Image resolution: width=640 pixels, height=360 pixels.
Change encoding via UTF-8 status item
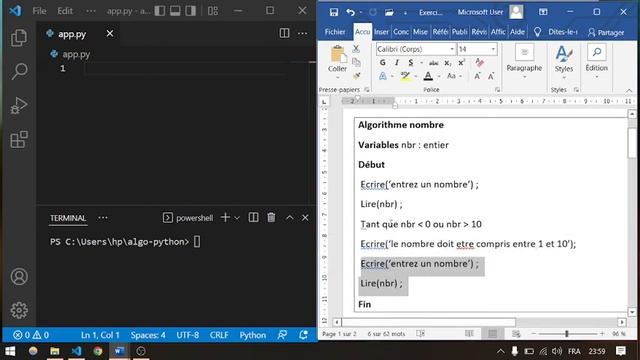[187, 335]
